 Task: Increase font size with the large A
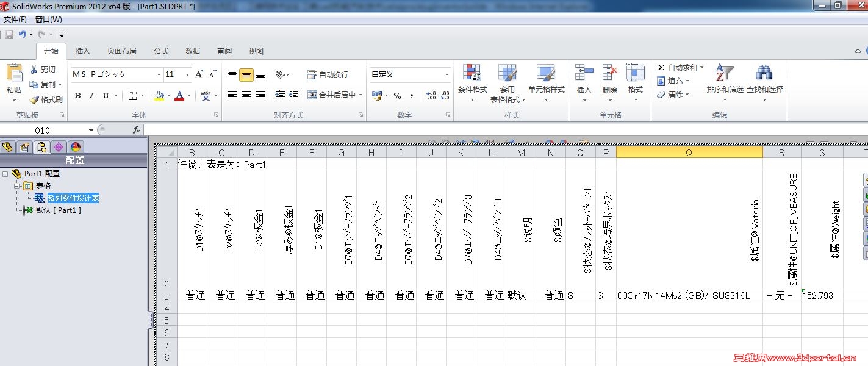199,74
